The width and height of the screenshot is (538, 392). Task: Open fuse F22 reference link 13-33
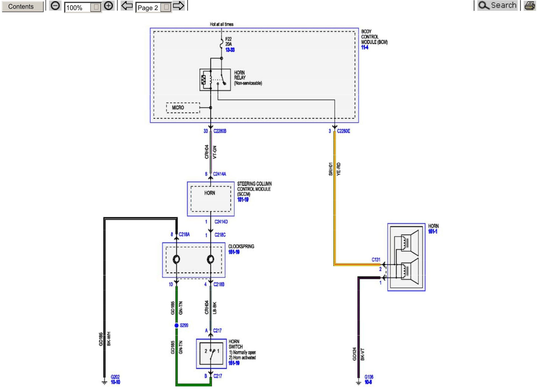(x=230, y=50)
